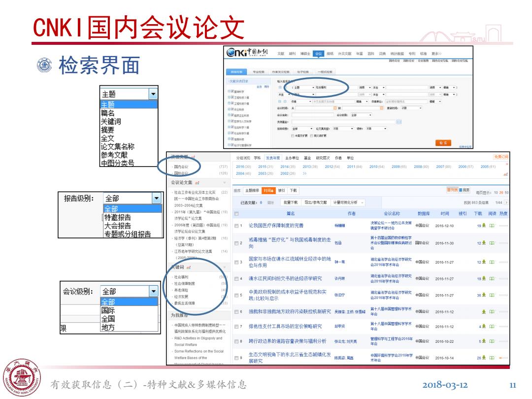Group results by 主办单位 tab
532x399 pixels.
coord(292,158)
